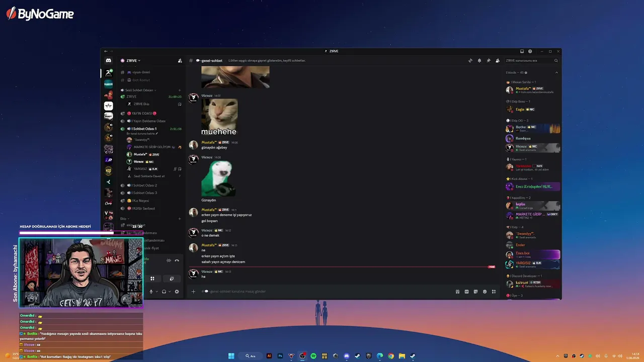Screen dimensions: 644x362
Task: Open the soundboard button in voice panel
Action: (172, 279)
